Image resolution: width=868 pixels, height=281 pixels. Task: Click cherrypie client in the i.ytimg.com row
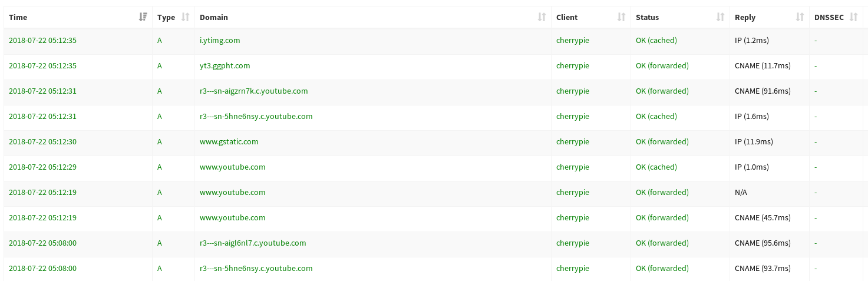tap(572, 41)
